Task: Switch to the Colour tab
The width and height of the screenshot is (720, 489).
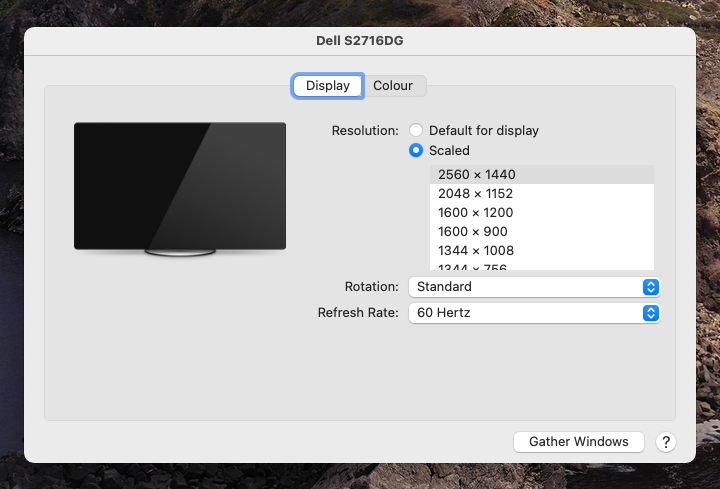Action: click(x=393, y=86)
